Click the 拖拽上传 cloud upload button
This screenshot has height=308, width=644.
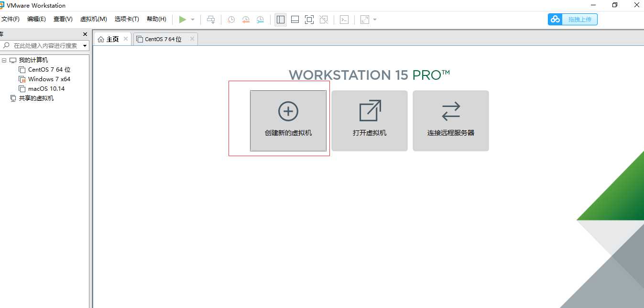coord(573,19)
